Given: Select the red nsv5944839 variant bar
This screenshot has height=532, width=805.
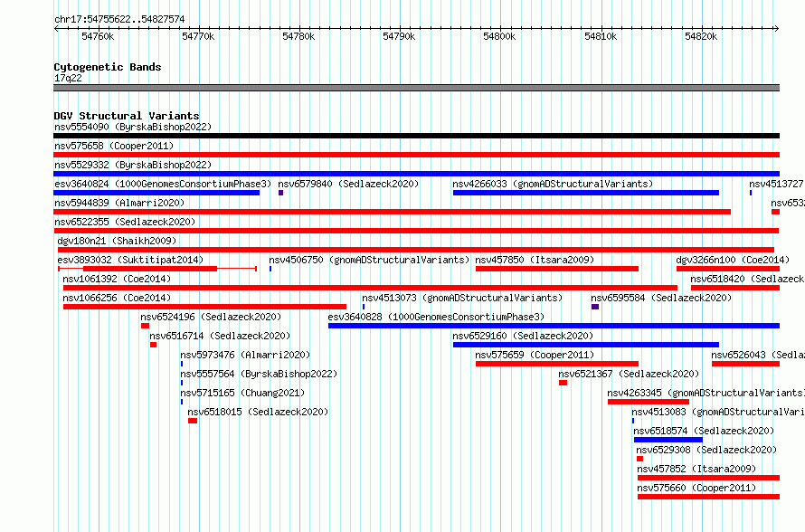Looking at the screenshot, I should pos(393,212).
